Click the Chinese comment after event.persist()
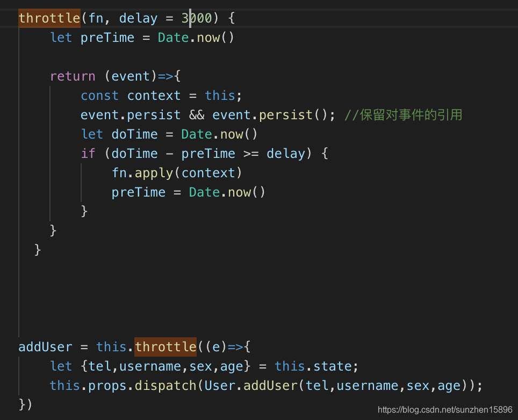This screenshot has width=518, height=420. coord(403,115)
